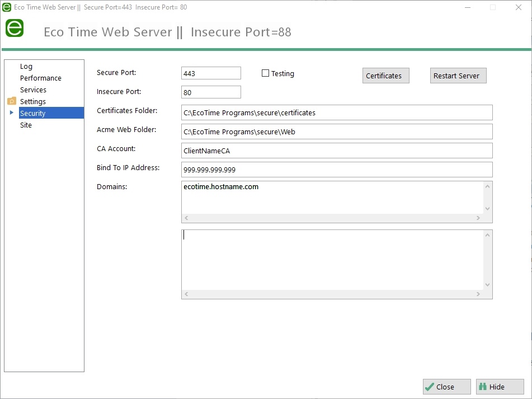The height and width of the screenshot is (399, 532).
Task: Select Services in the side list
Action: pos(33,90)
